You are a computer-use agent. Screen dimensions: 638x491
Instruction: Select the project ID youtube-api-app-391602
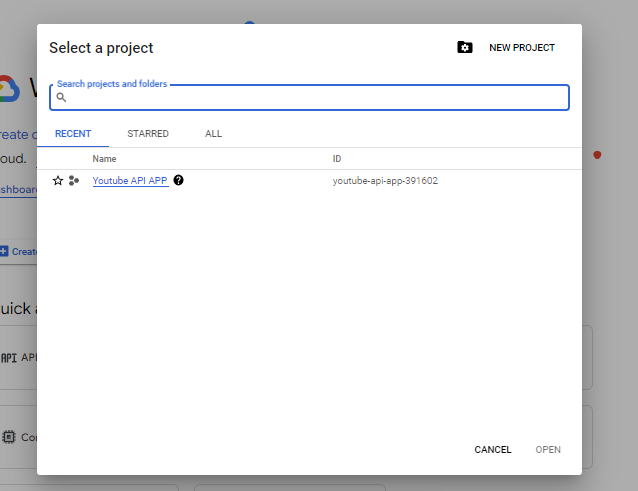click(385, 181)
